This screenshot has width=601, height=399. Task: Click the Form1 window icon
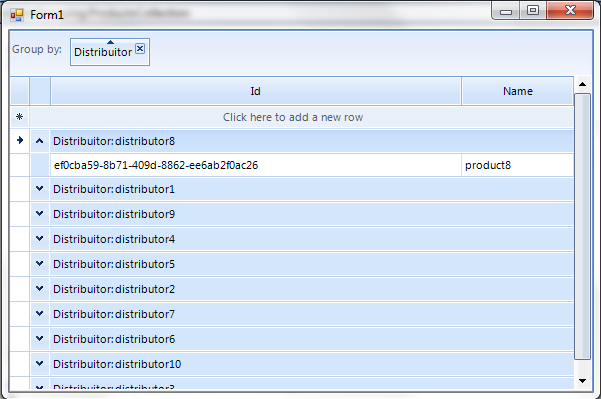point(17,15)
